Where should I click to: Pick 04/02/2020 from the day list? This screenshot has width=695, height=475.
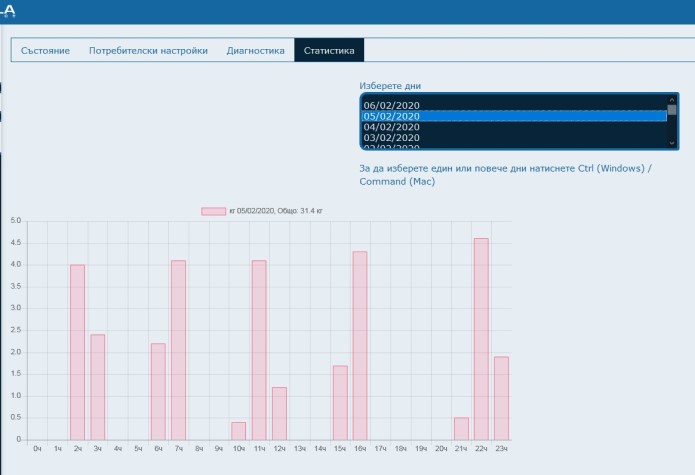[391, 127]
